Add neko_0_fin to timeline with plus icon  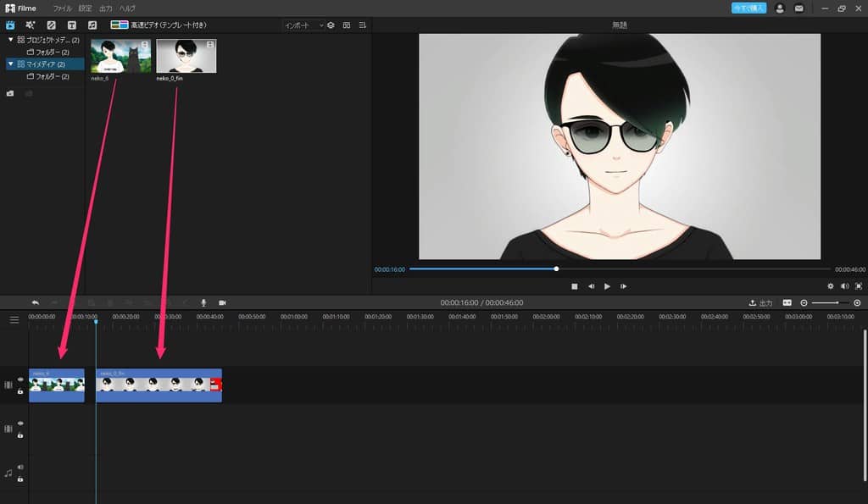point(210,44)
